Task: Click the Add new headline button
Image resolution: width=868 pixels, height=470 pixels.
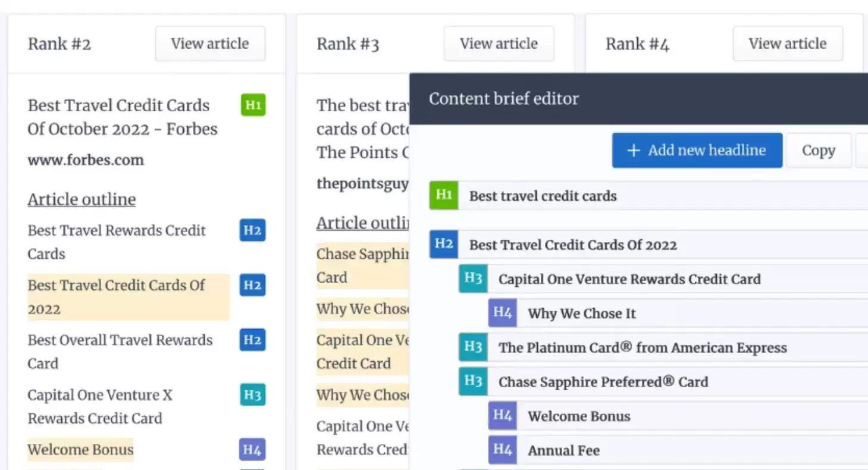Action: [x=697, y=150]
